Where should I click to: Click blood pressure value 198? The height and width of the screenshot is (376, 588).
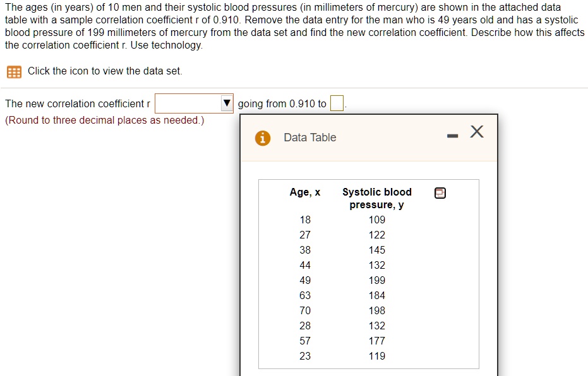click(377, 310)
